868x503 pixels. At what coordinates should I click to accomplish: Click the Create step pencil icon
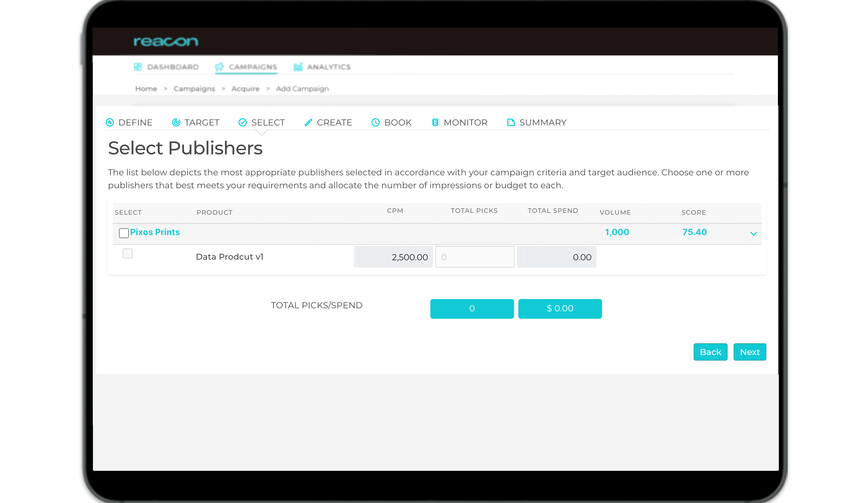click(x=308, y=123)
